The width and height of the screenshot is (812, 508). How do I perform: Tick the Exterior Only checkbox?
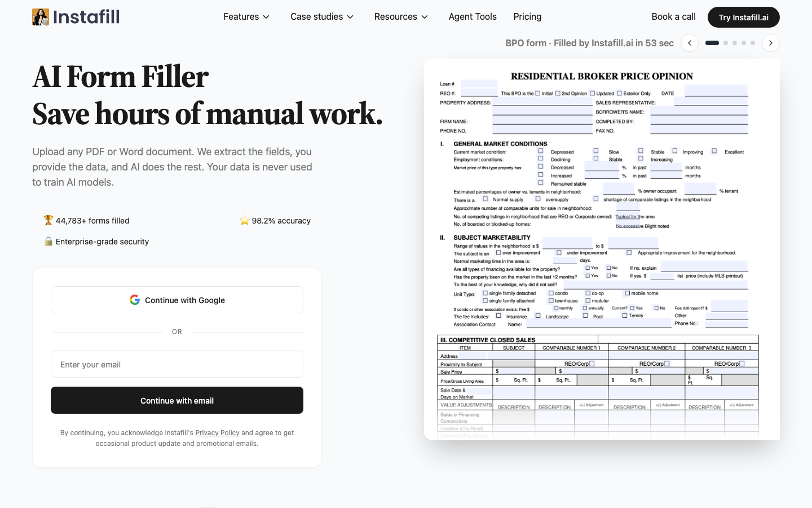619,93
